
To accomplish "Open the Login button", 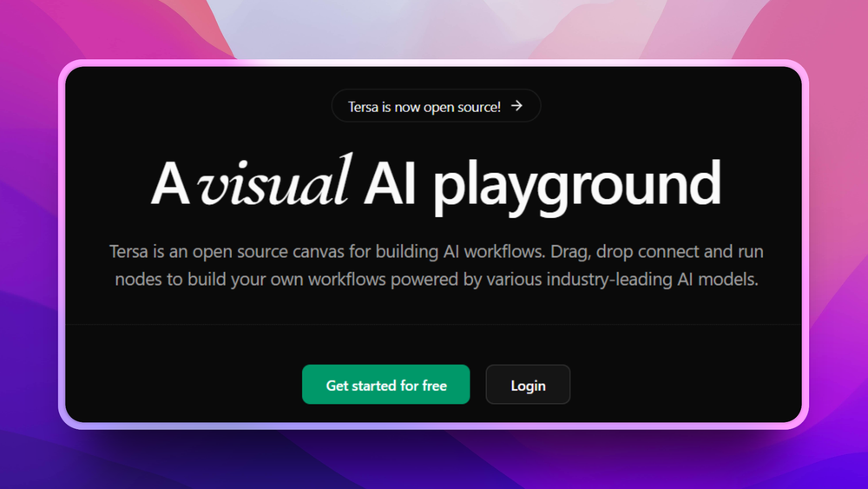I will 528,384.
